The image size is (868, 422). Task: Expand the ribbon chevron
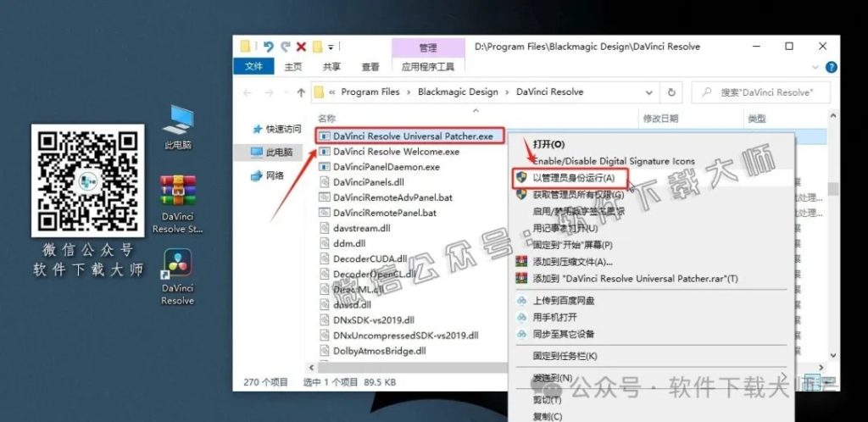[815, 67]
